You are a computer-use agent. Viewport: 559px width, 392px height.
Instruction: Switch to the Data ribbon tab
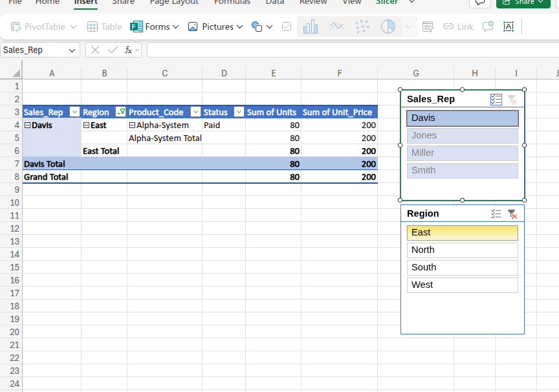(274, 3)
